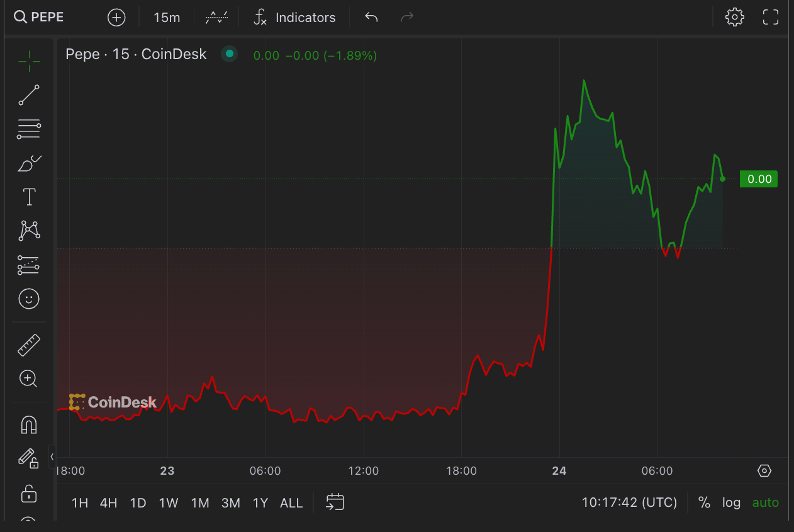Collapse the drawing tools sidebar
The image size is (794, 532).
pos(52,457)
